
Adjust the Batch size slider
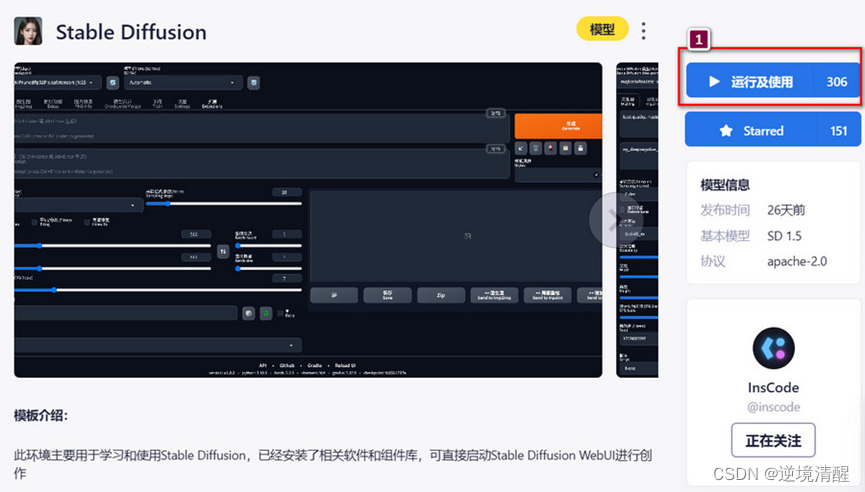pyautogui.click(x=269, y=269)
